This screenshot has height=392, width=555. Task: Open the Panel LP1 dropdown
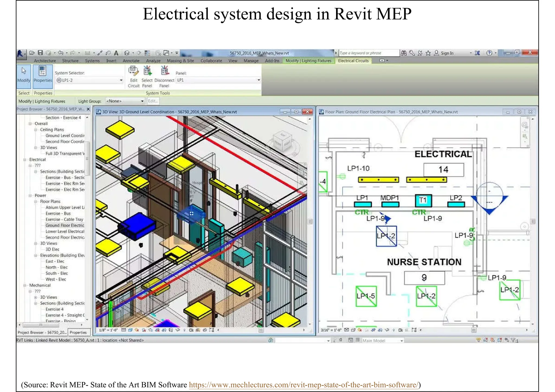click(x=259, y=80)
